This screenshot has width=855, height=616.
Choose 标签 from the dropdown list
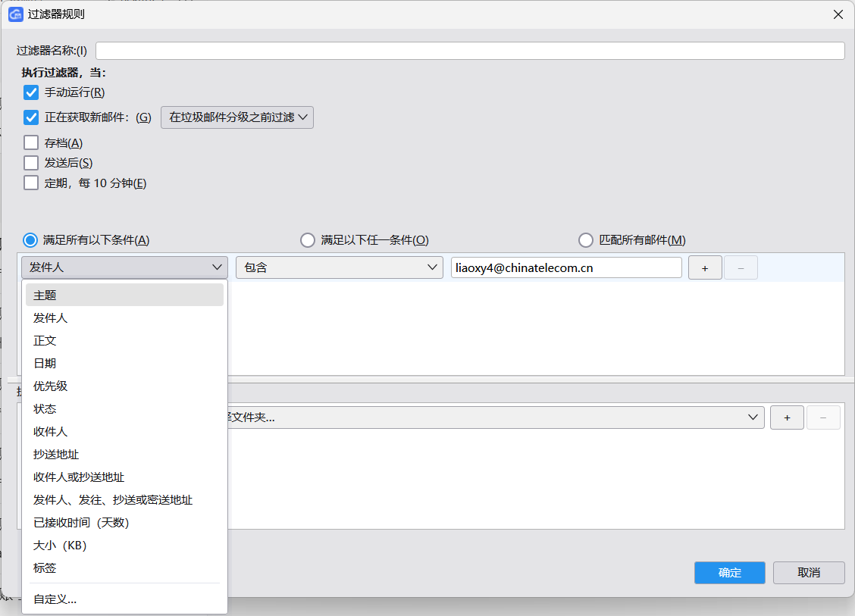[125, 568]
